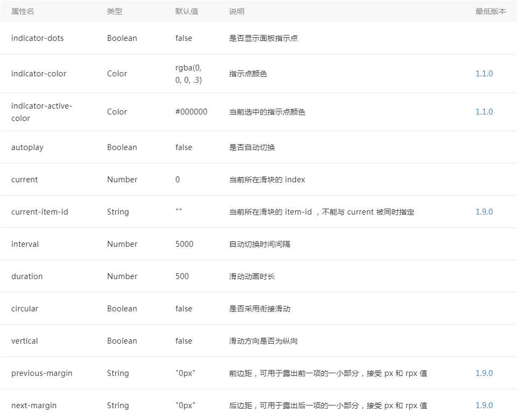Click the false default of circular

point(183,309)
